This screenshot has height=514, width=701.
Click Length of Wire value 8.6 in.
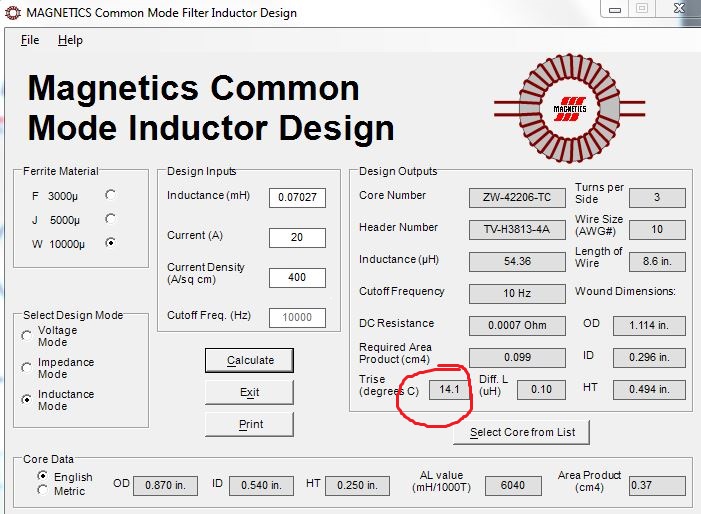point(657,261)
